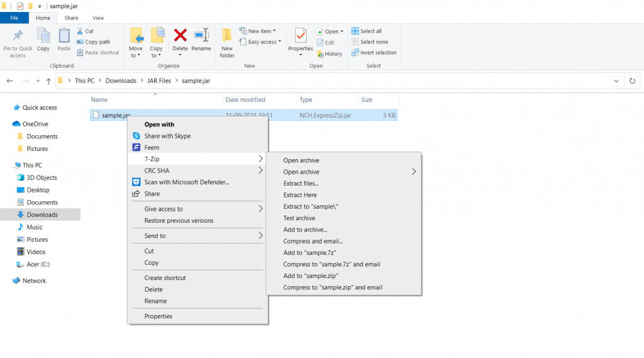Click JAR Files in address breadcrumb
Viewport: 644px width, 358px height.
159,81
